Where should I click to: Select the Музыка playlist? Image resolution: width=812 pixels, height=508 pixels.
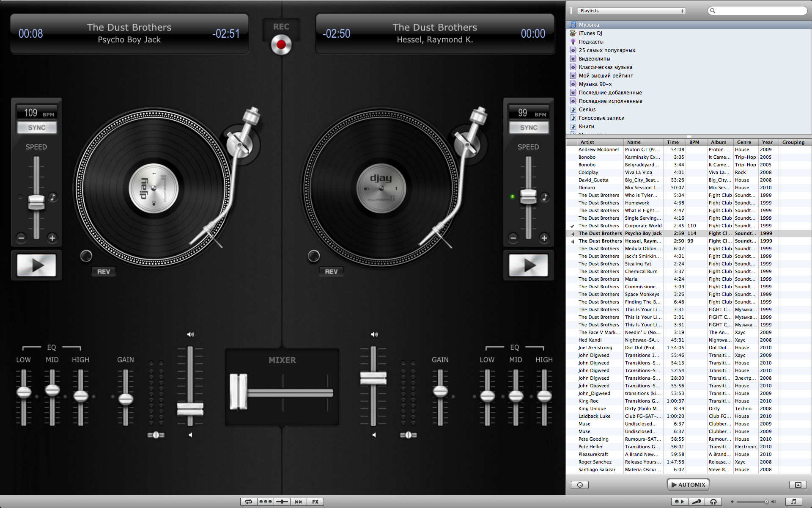[x=689, y=25]
